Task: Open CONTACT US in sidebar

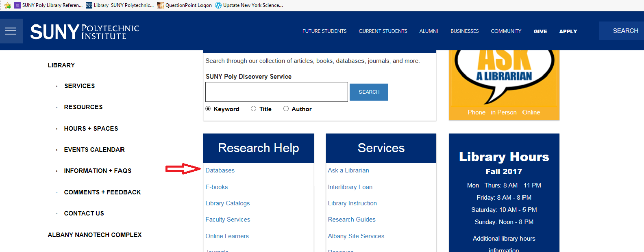Action: (84, 213)
